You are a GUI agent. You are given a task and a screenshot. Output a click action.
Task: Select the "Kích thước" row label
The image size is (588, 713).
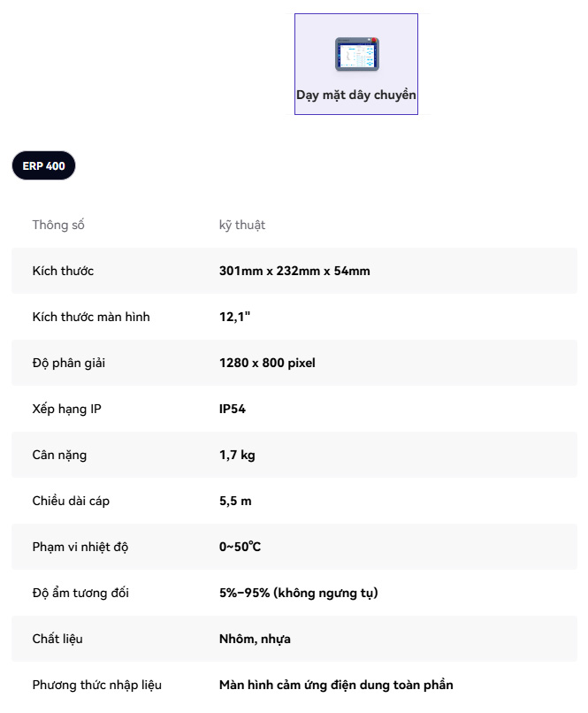click(x=63, y=271)
